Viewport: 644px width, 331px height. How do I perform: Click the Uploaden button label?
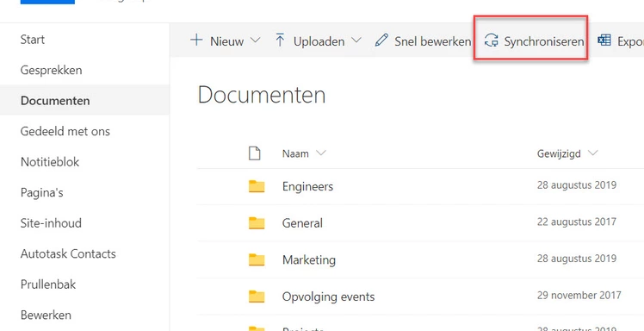click(319, 41)
